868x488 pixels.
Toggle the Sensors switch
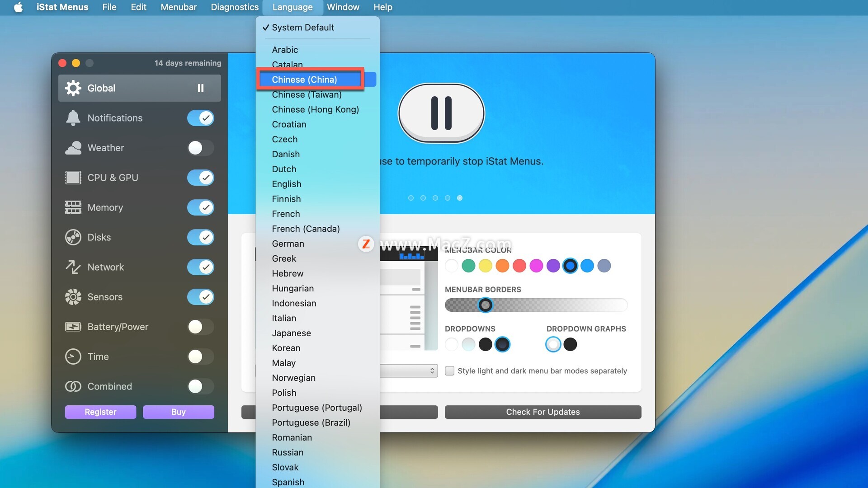click(x=201, y=297)
